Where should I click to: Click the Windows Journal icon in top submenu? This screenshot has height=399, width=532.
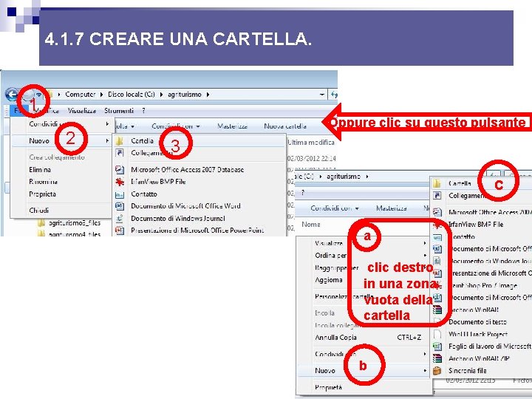[x=120, y=219]
